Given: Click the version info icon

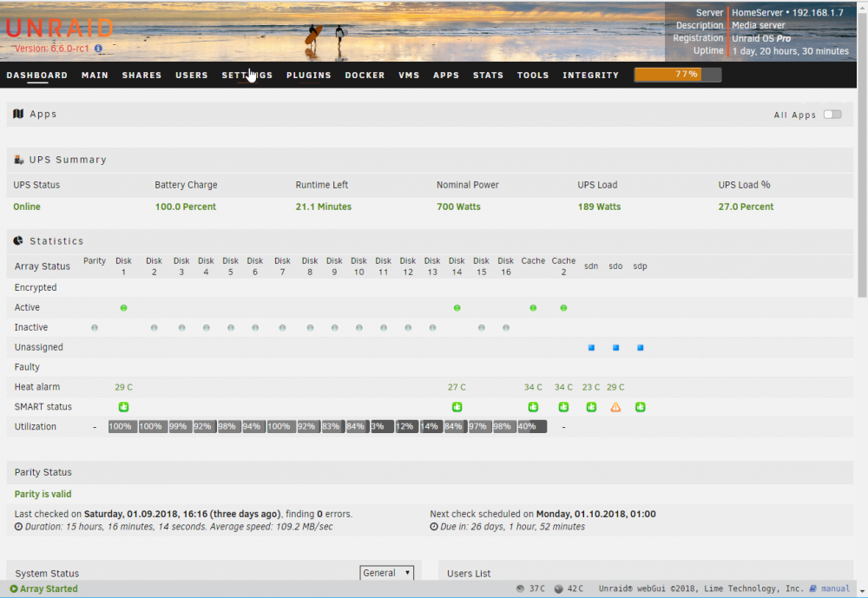Looking at the screenshot, I should click(99, 49).
